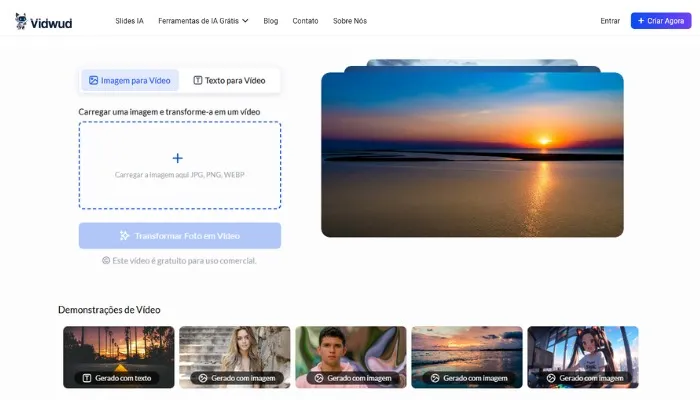This screenshot has width=700, height=400.
Task: Click the text badge icon on first demo video
Action: [x=87, y=378]
